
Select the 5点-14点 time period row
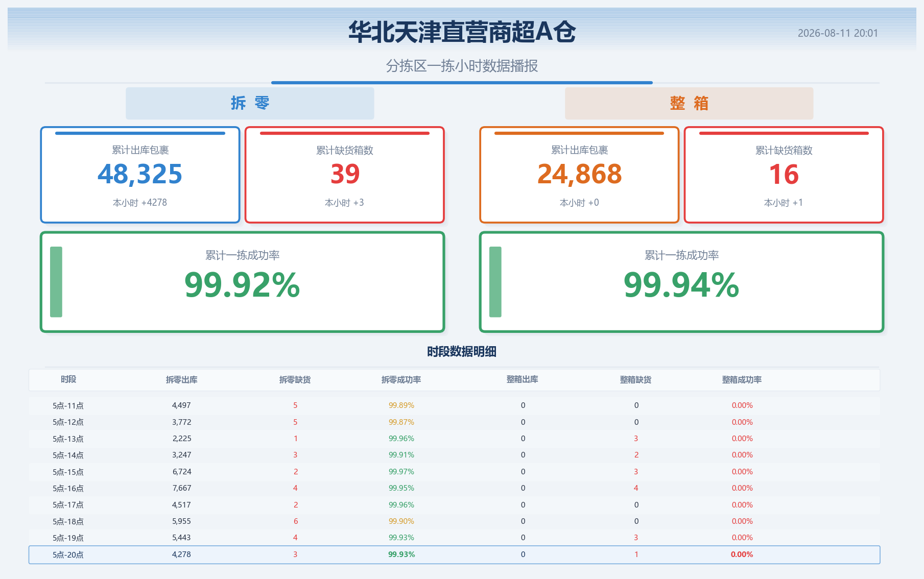click(x=454, y=455)
